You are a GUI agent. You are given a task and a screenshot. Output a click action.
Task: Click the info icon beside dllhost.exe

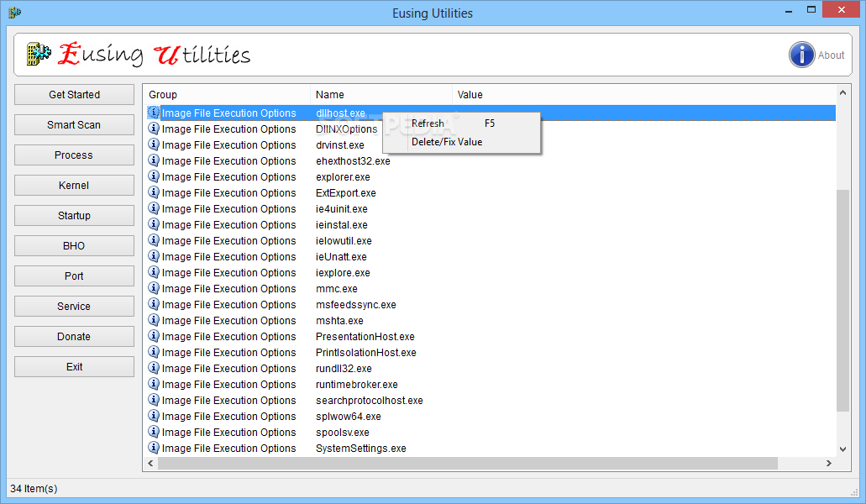pos(154,113)
